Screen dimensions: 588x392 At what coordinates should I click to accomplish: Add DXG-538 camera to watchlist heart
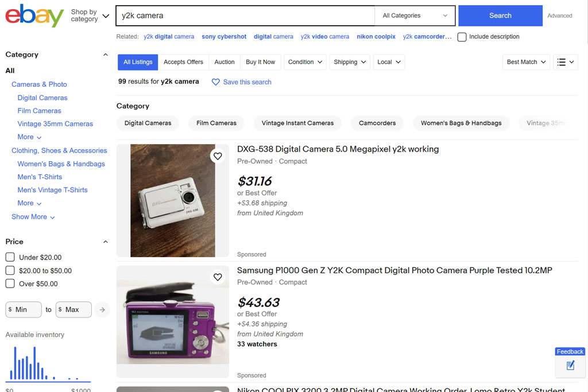218,156
